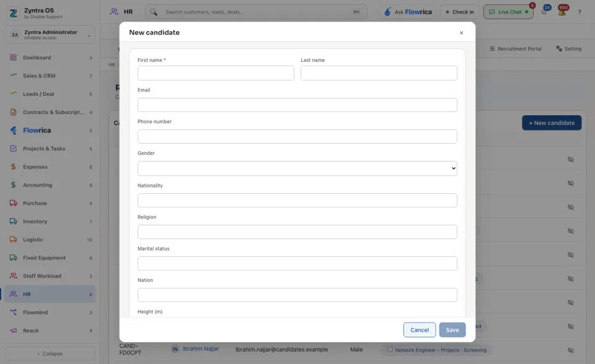Focus the Last name input field
The image size is (595, 364).
coord(379,73)
